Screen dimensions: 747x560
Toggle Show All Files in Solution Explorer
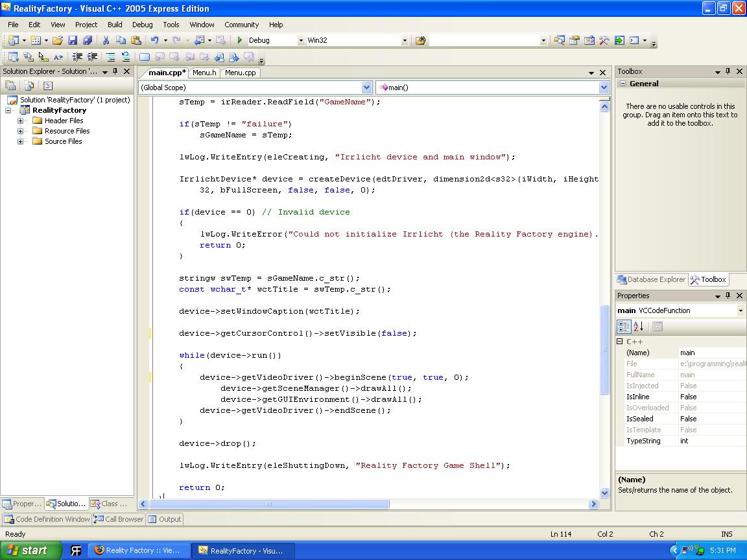tap(29, 86)
